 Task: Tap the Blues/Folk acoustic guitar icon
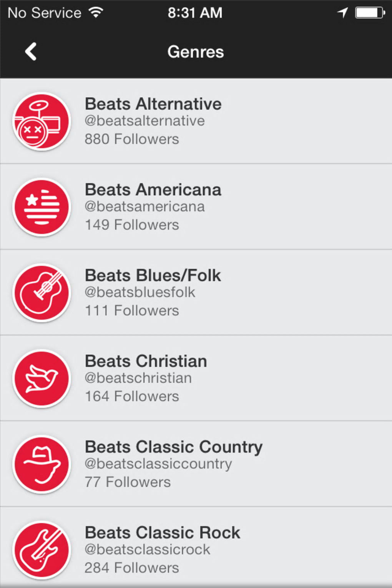click(42, 293)
